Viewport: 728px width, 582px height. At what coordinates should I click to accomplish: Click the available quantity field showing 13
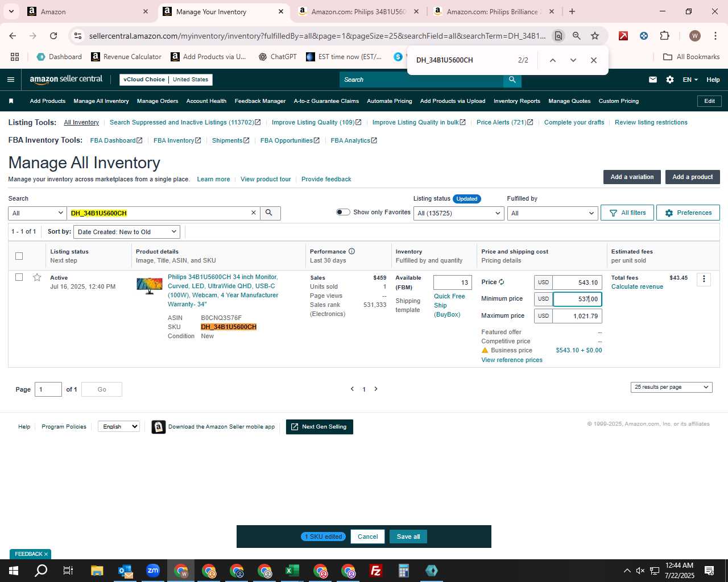tap(453, 282)
